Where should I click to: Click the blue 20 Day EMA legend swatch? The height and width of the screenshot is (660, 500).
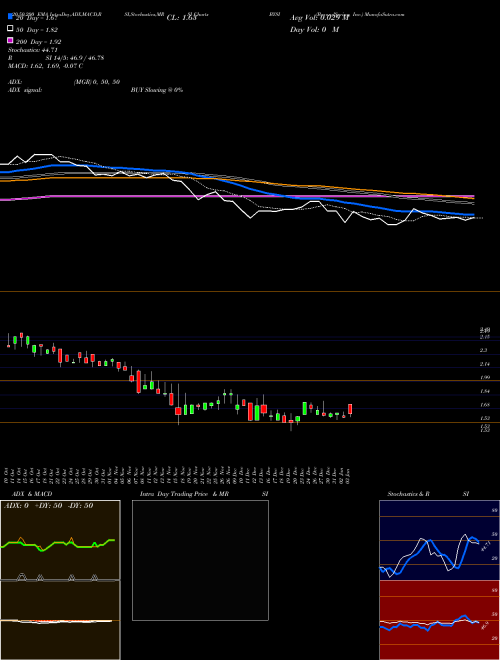tap(11, 16)
